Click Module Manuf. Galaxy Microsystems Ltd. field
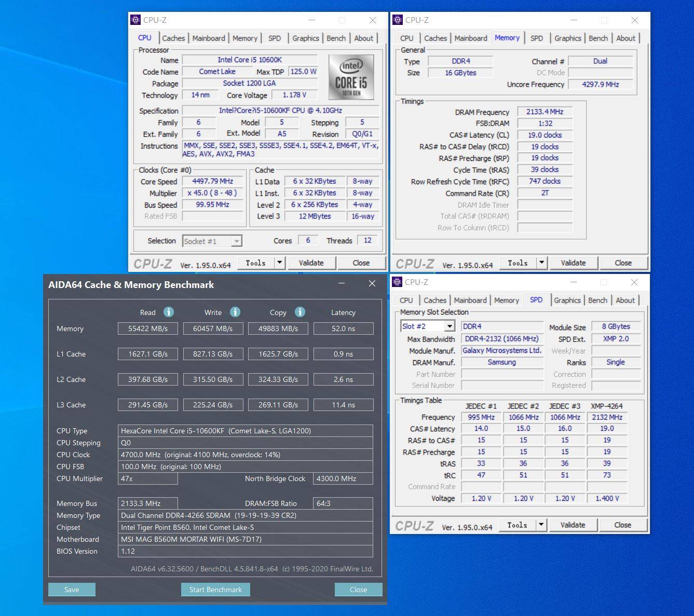694x616 pixels. [502, 350]
